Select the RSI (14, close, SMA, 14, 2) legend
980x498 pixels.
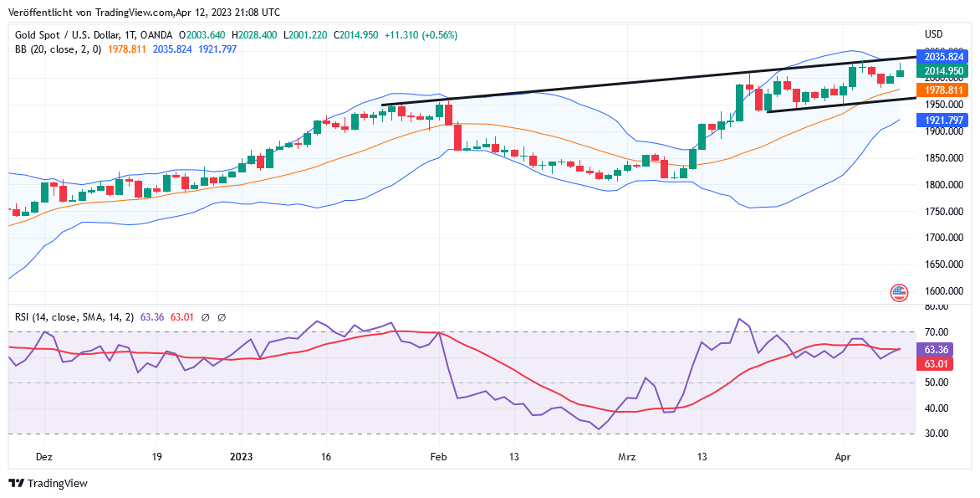click(x=74, y=317)
